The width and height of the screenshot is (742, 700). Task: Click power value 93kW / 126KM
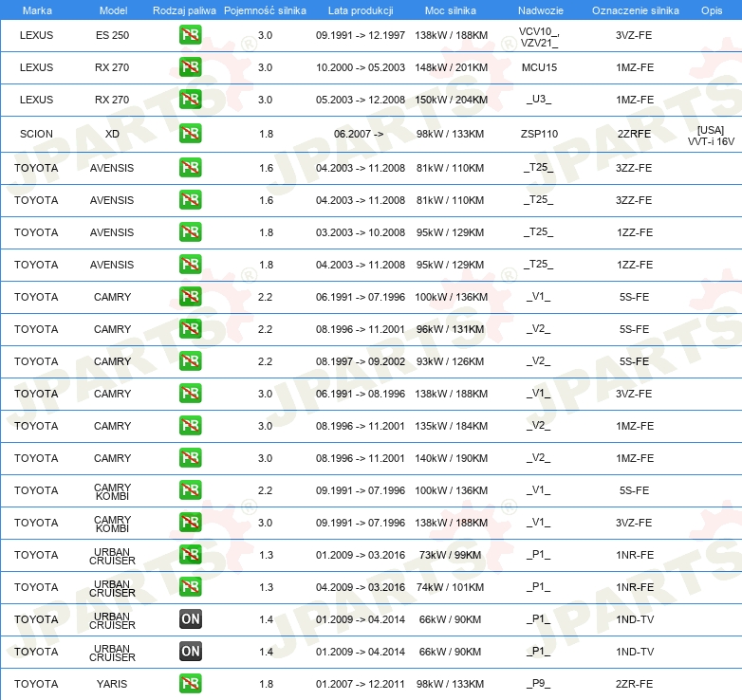(x=450, y=361)
